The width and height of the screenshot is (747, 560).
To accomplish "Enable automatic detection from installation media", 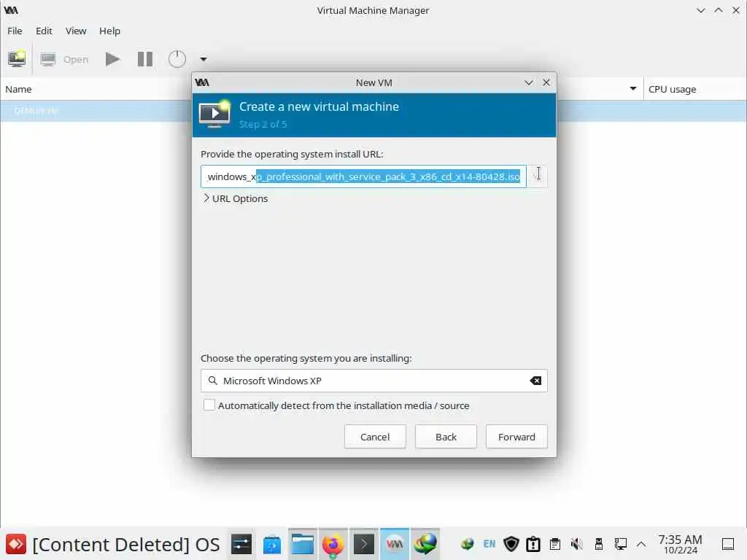I will [x=209, y=405].
